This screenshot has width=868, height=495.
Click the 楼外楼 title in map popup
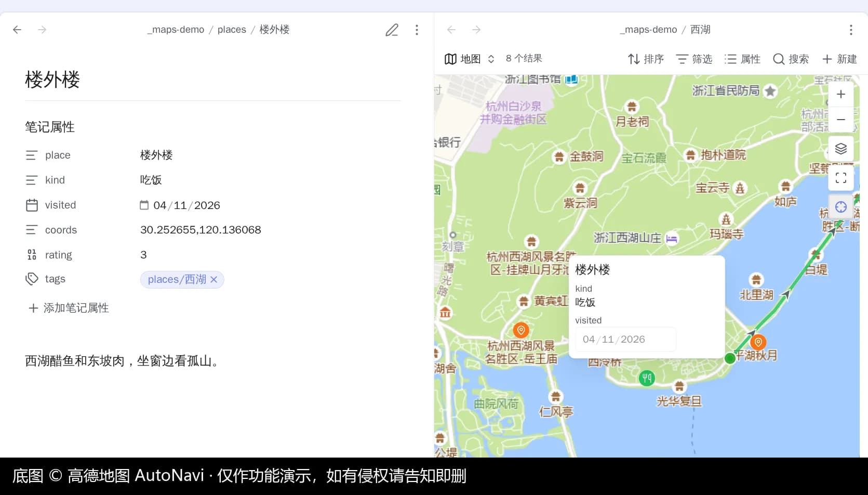pyautogui.click(x=592, y=269)
